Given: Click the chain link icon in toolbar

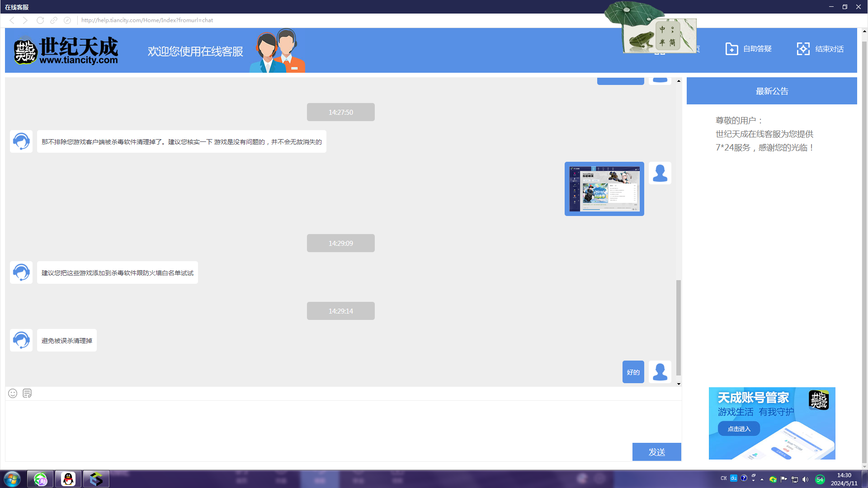Looking at the screenshot, I should [54, 20].
